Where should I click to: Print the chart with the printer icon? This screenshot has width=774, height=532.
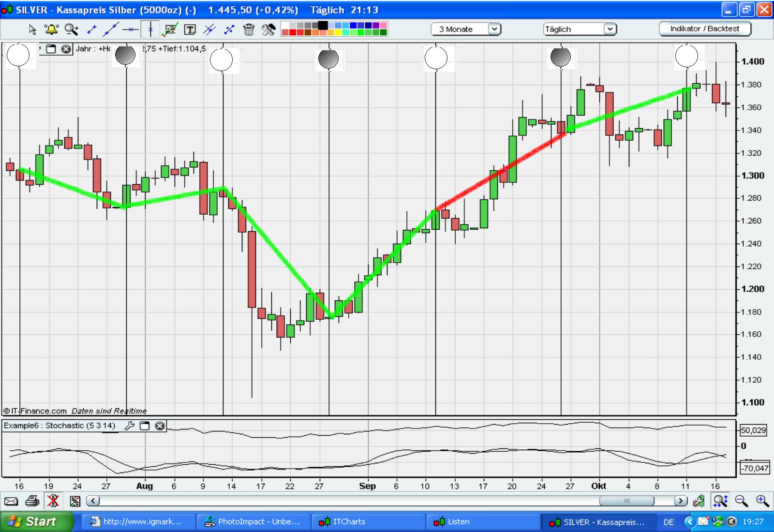(32, 501)
